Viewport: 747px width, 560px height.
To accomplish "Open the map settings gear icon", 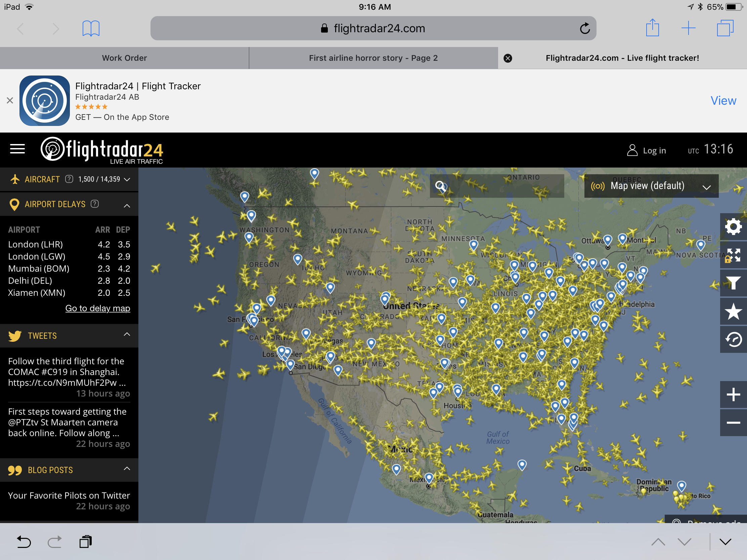I will point(733,227).
